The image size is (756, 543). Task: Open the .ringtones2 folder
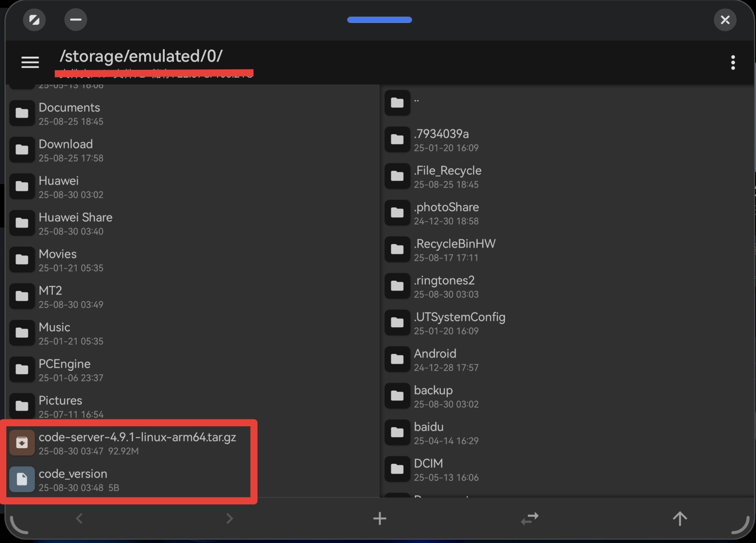tap(568, 286)
